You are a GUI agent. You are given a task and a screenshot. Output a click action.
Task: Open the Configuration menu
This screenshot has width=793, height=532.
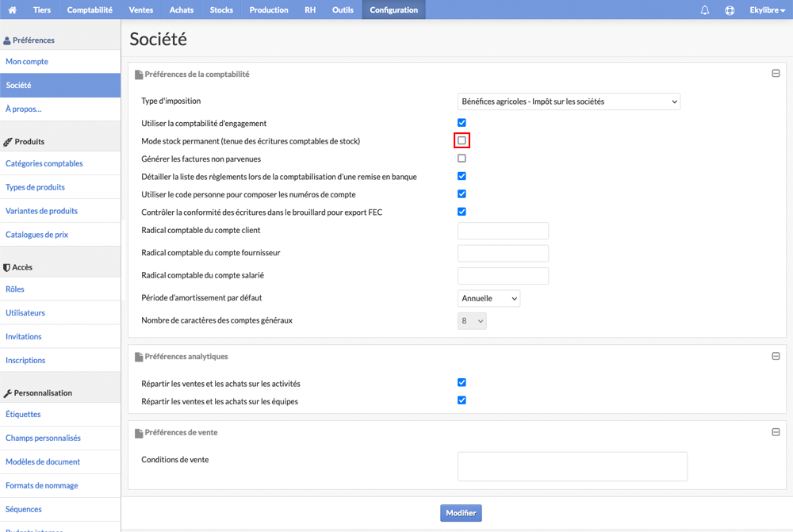pyautogui.click(x=393, y=10)
